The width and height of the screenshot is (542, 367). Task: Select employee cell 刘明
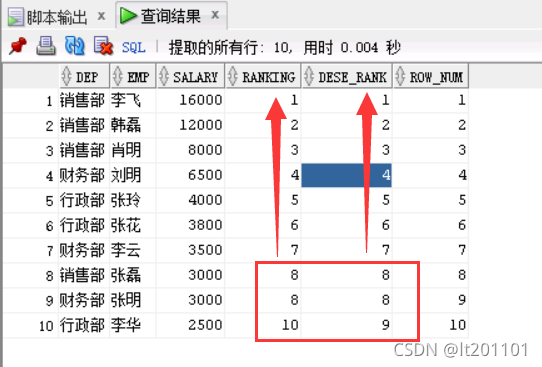(133, 175)
